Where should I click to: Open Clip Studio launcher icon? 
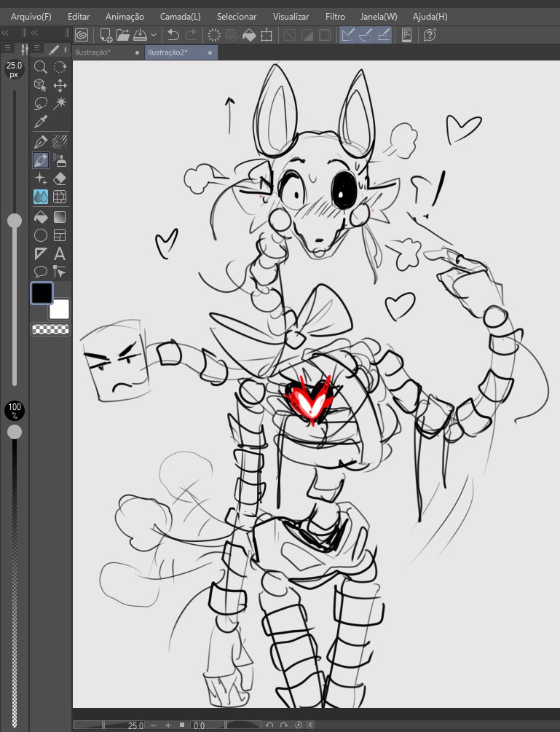pyautogui.click(x=82, y=35)
